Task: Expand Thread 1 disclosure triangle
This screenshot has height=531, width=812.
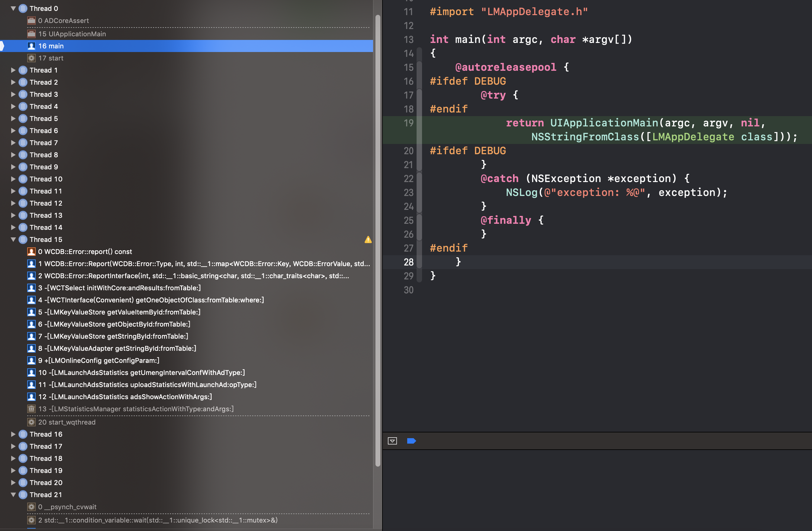Action: [13, 70]
